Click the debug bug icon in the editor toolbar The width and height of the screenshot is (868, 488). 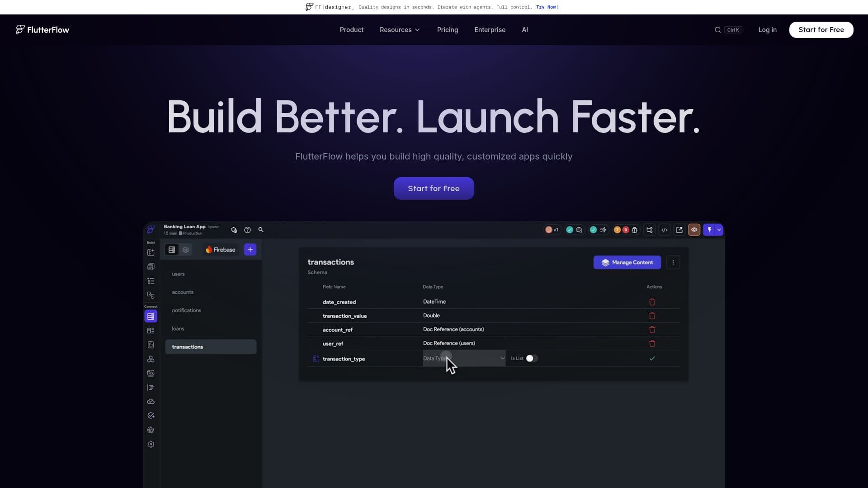point(635,230)
